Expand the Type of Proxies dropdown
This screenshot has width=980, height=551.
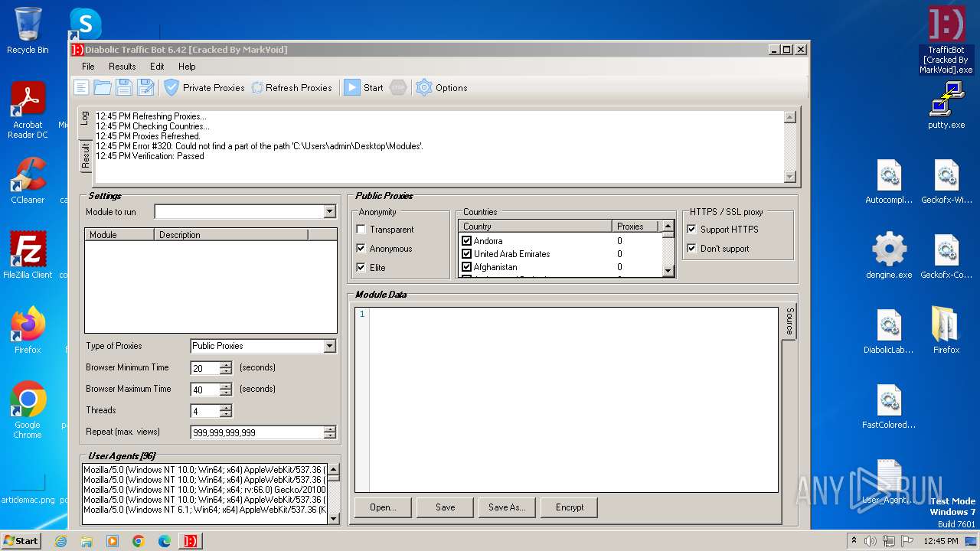(x=329, y=346)
